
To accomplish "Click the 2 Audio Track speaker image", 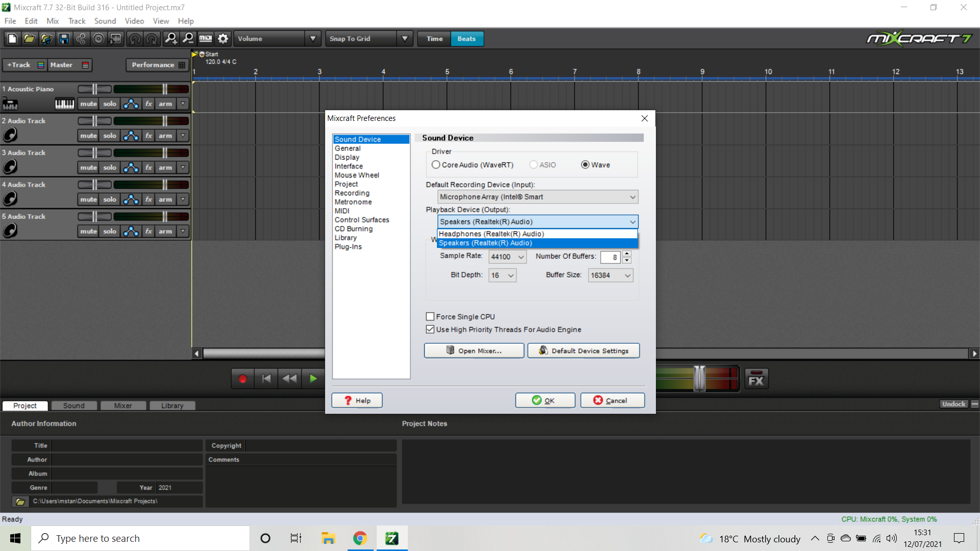I will pyautogui.click(x=10, y=135).
